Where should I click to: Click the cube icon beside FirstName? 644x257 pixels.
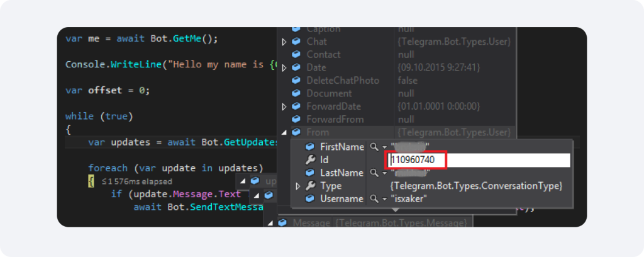[x=310, y=147]
